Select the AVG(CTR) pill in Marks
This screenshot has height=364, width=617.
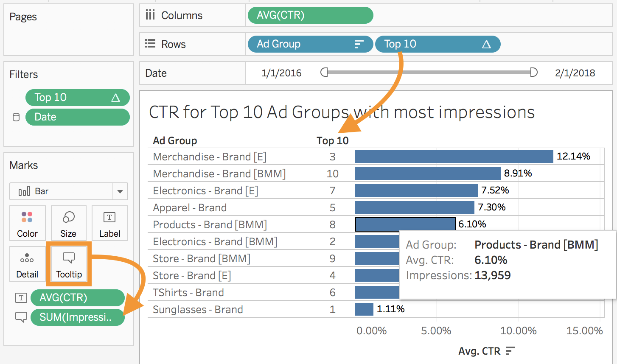pos(78,298)
